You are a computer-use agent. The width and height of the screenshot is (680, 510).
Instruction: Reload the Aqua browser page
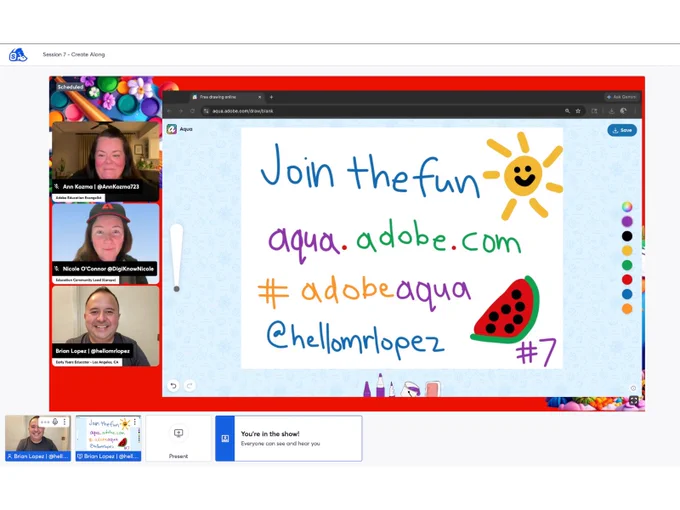tap(192, 111)
